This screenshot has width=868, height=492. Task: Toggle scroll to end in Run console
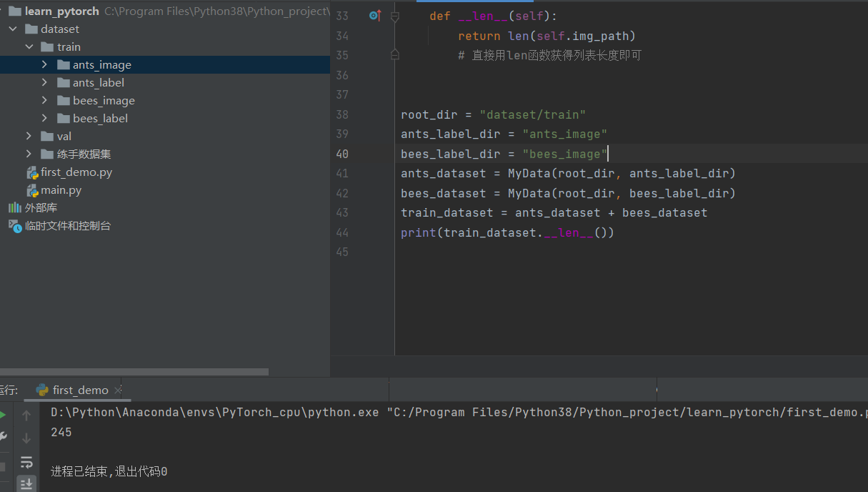26,484
